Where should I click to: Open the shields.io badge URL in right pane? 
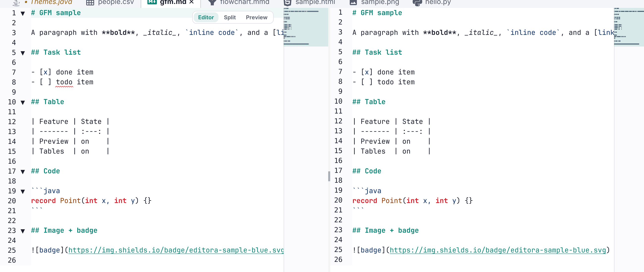coord(498,250)
